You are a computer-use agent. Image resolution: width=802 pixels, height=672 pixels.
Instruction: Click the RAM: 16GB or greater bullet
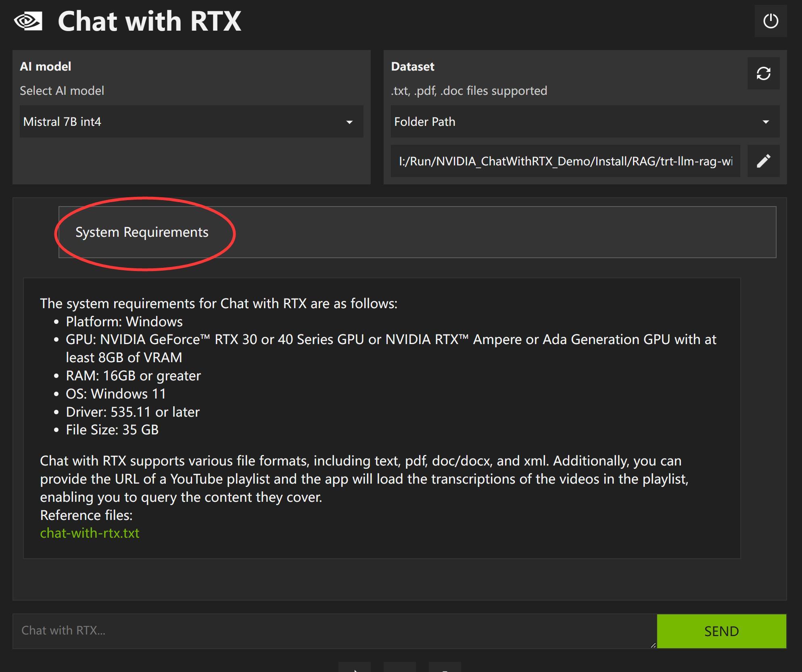coord(133,376)
